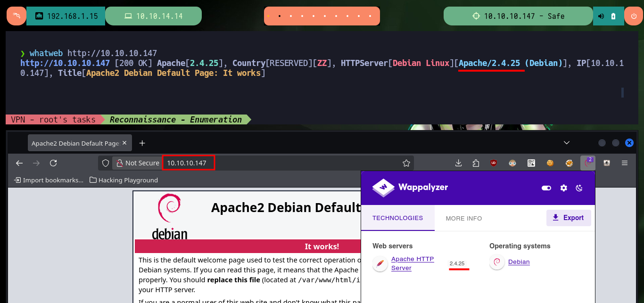Click the 2.4.25 version text in Wappalyzer
The height and width of the screenshot is (303, 644).
(457, 263)
